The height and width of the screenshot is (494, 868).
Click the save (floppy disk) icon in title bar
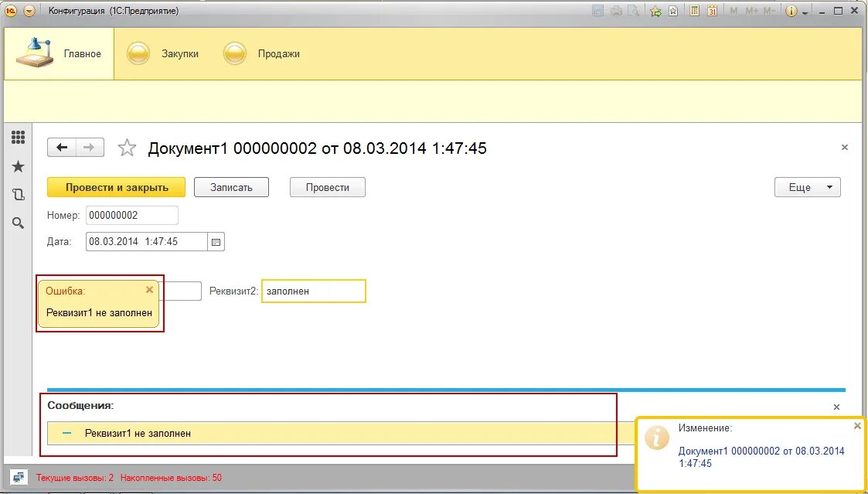click(597, 11)
